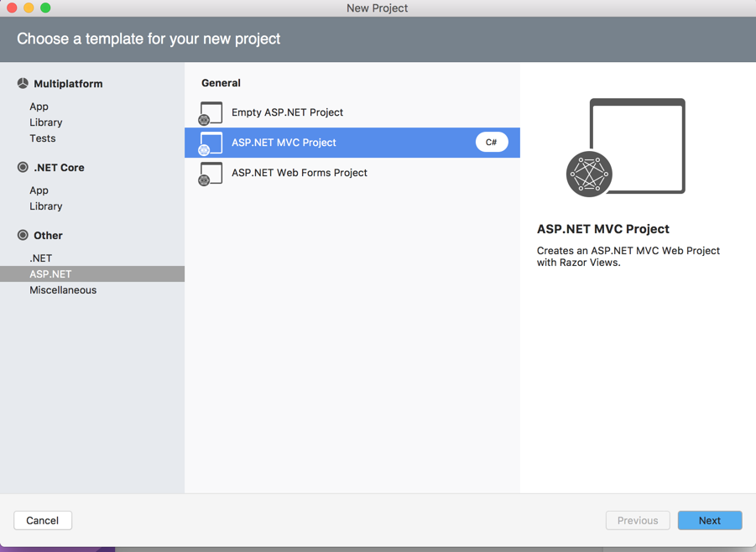Select the ASP.NET category in sidebar

(92, 273)
